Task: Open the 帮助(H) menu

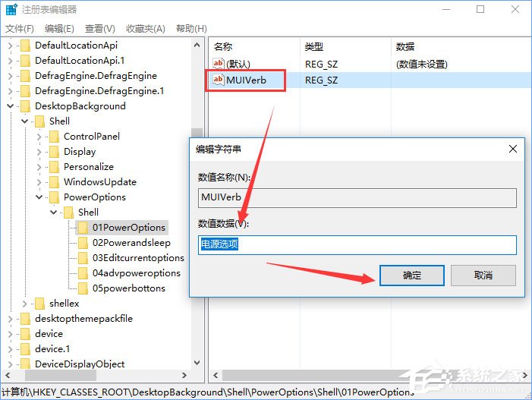Action: pyautogui.click(x=191, y=29)
